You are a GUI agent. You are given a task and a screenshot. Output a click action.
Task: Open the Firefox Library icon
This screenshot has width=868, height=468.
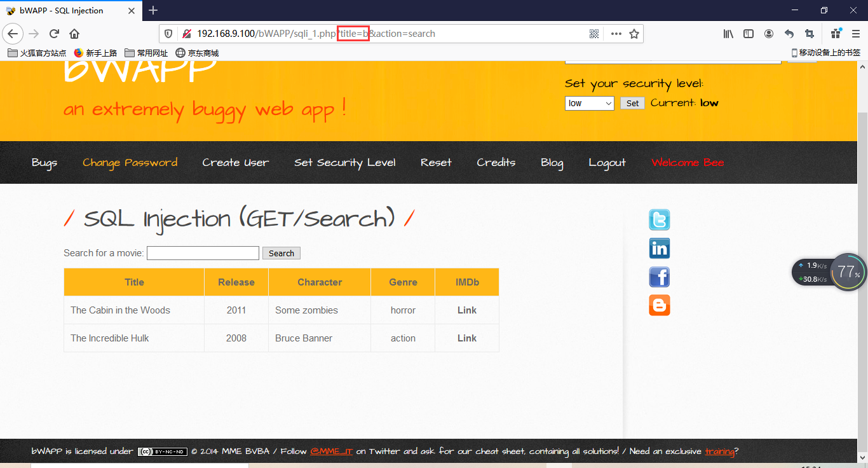click(x=728, y=34)
